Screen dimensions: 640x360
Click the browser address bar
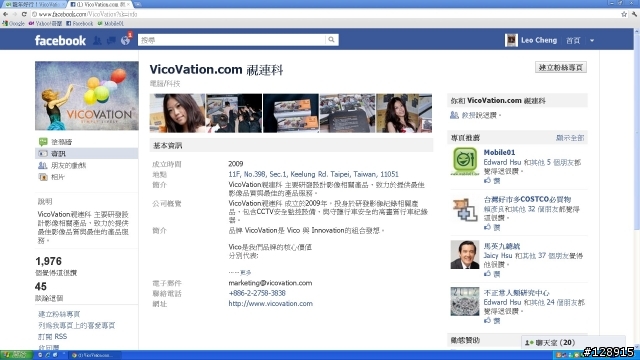324,14
